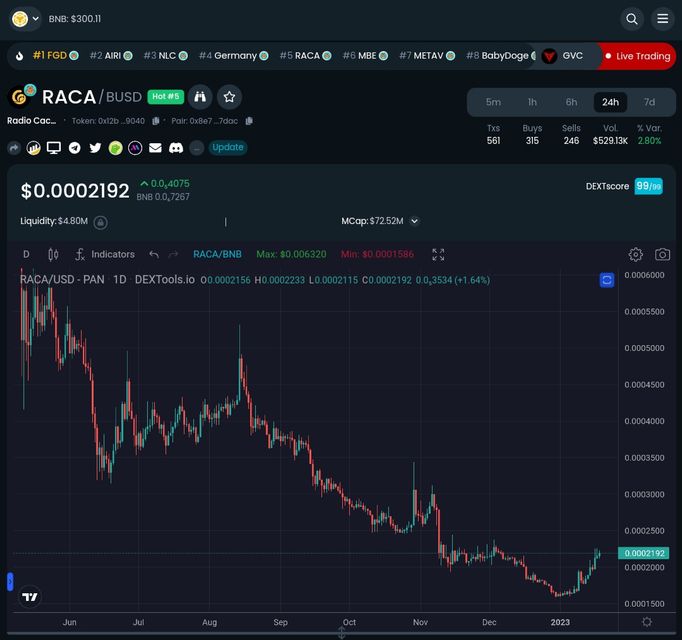The image size is (682, 640).
Task: Click the current price label 0.0002192 on axis
Action: 644,553
